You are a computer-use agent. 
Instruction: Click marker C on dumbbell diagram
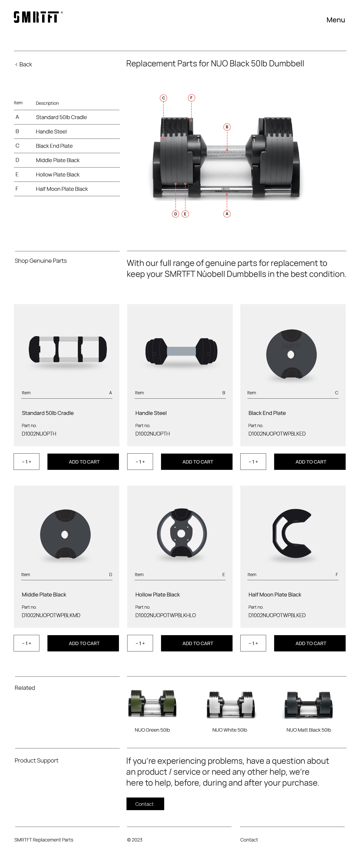[163, 98]
